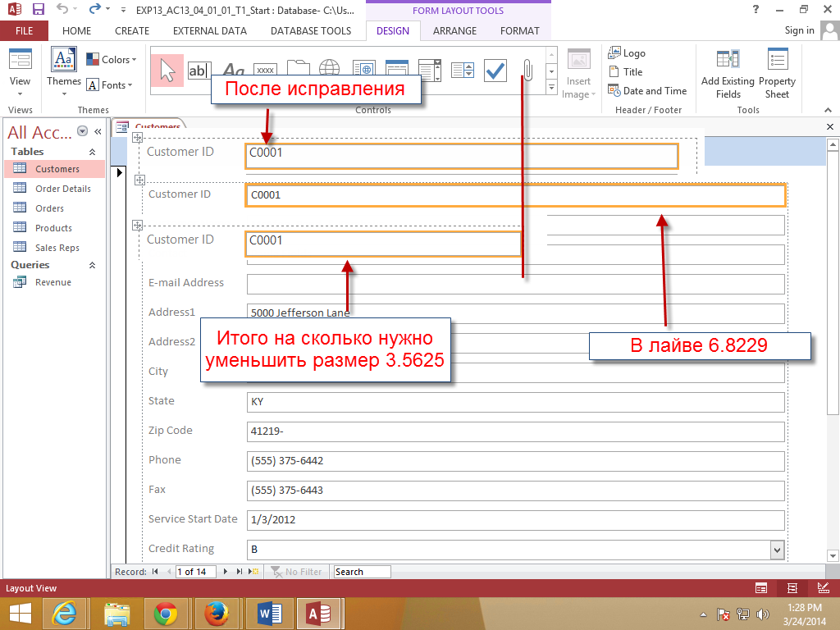Switch to the FORMAT tab
The width and height of the screenshot is (840, 630).
pos(519,30)
